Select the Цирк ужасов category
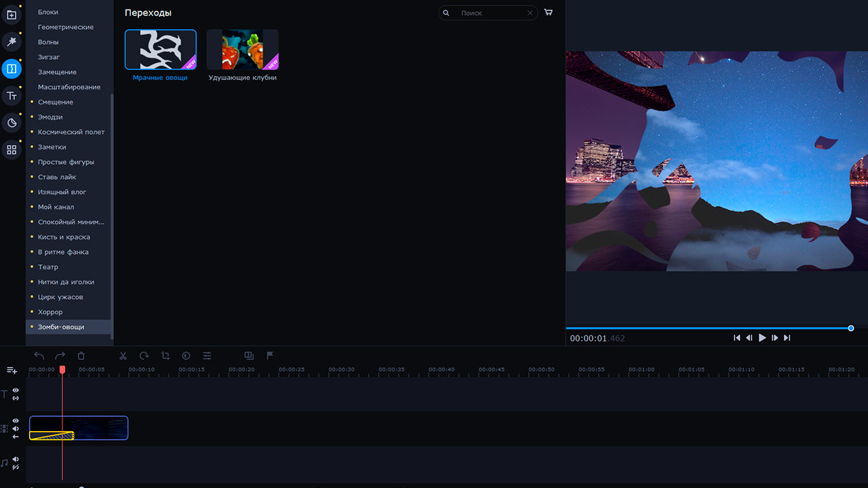This screenshot has height=488, width=868. click(x=60, y=297)
